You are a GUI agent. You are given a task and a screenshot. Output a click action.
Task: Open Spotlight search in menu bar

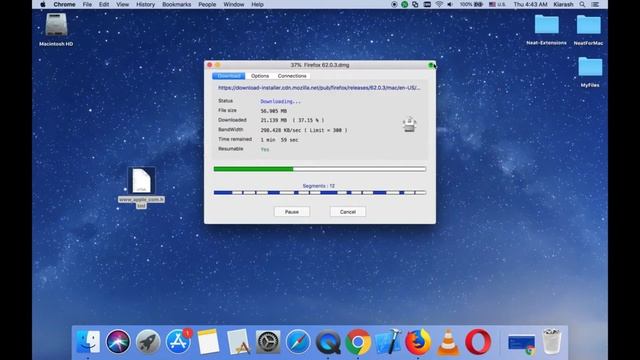tap(582, 4)
